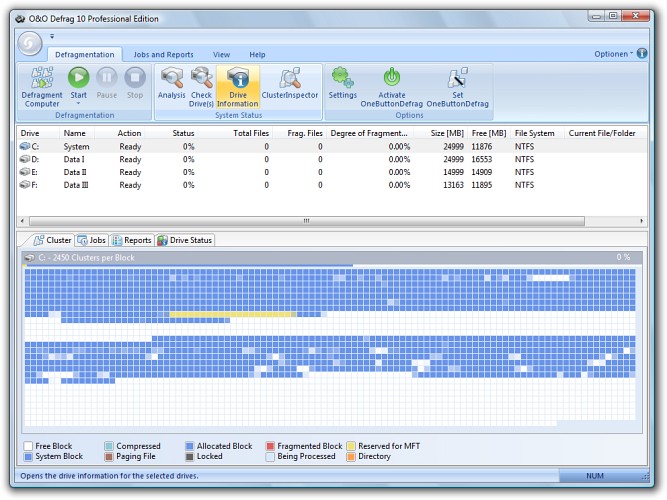Sort by the Size [MB] column header

point(441,133)
